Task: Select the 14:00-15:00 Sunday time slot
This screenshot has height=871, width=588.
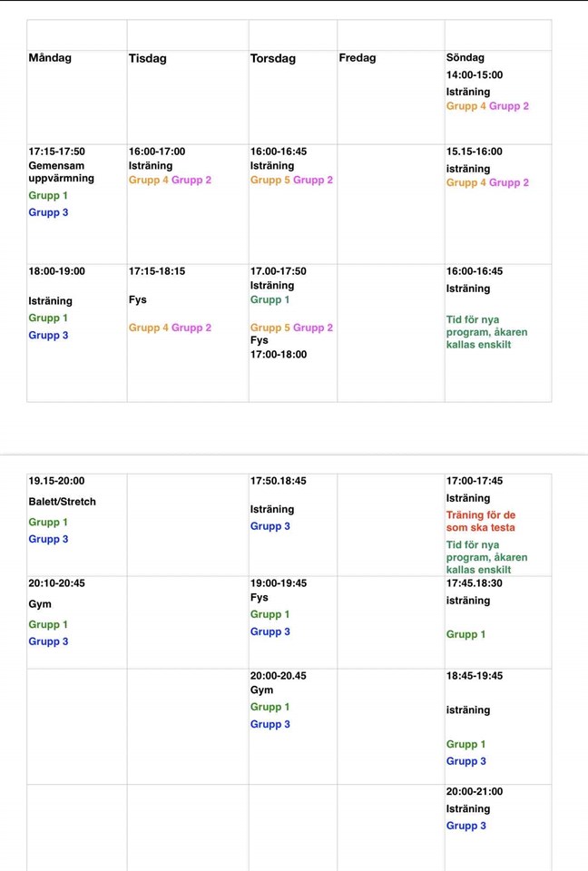Action: [x=474, y=75]
